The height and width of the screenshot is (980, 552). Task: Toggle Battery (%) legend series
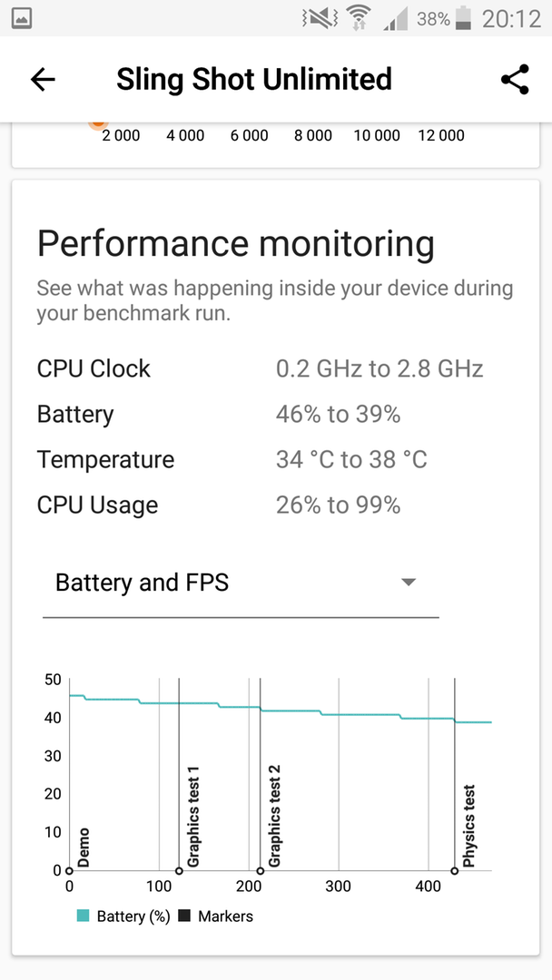(x=123, y=916)
